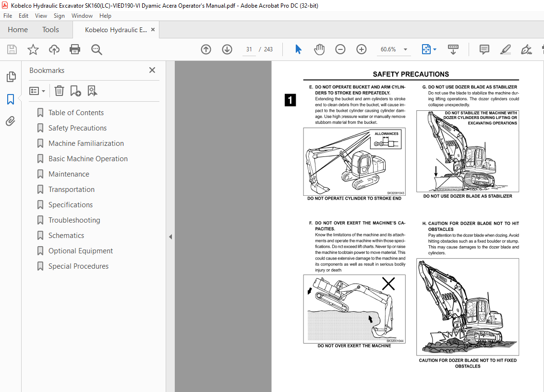Toggle the bookmarks sidebar icon
This screenshot has height=392, width=544.
coord(11,99)
